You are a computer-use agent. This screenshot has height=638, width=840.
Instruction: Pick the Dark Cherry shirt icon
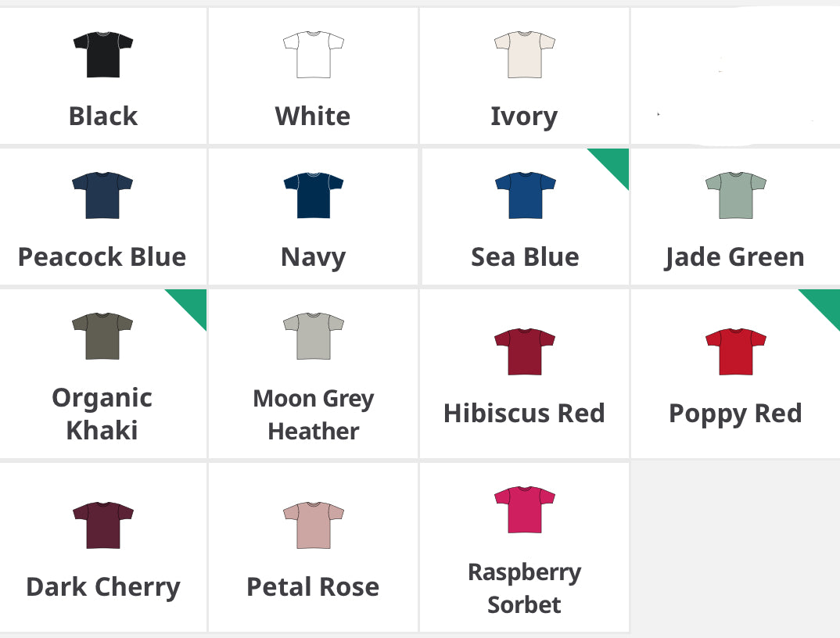[102, 525]
